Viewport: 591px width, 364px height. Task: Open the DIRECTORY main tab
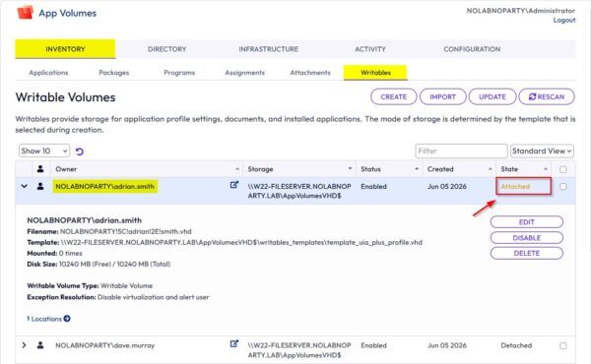coord(166,49)
